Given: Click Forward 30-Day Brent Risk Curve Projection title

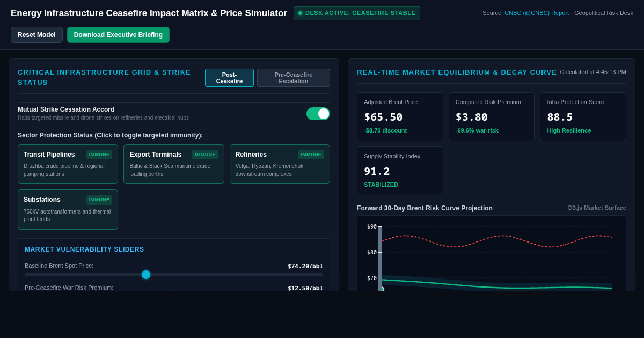Looking at the screenshot, I should [425, 208].
